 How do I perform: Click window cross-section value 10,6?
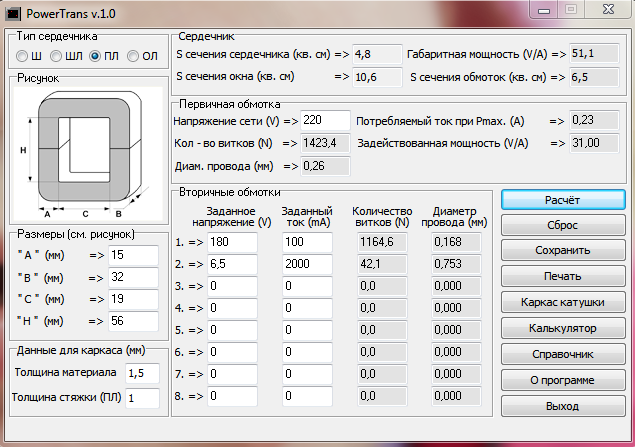click(x=377, y=77)
